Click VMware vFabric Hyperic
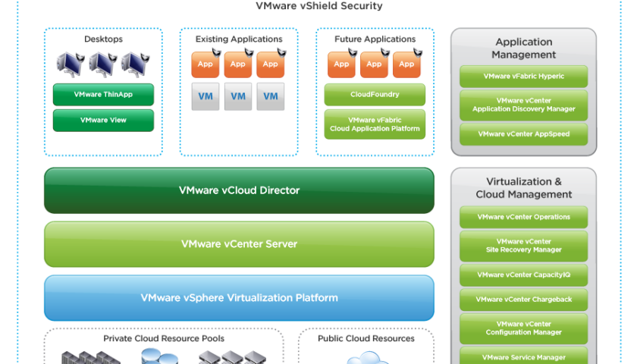This screenshot has width=637, height=364. (524, 77)
